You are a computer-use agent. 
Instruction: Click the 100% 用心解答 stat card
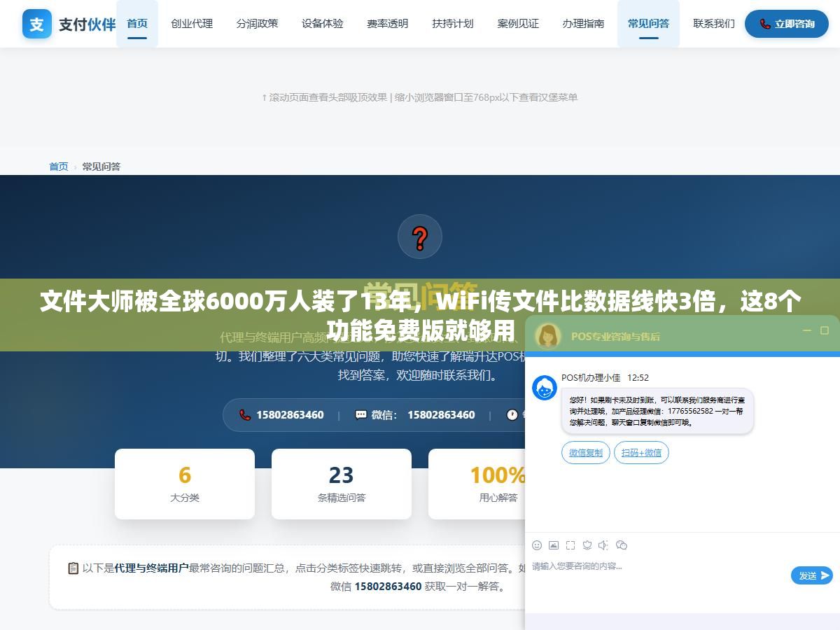[477, 484]
